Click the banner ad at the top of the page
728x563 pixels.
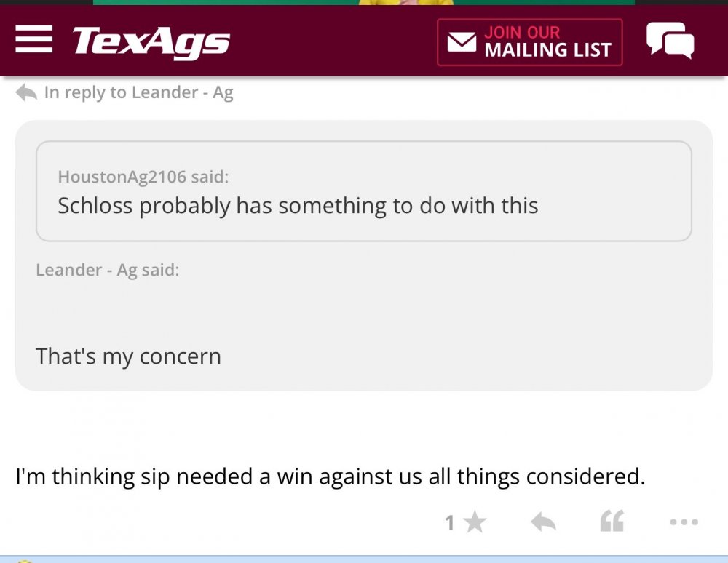click(364, 2)
